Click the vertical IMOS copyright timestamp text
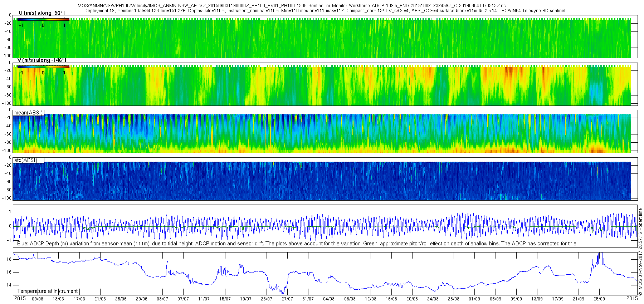The width and height of the screenshot is (644, 304). click(640, 252)
